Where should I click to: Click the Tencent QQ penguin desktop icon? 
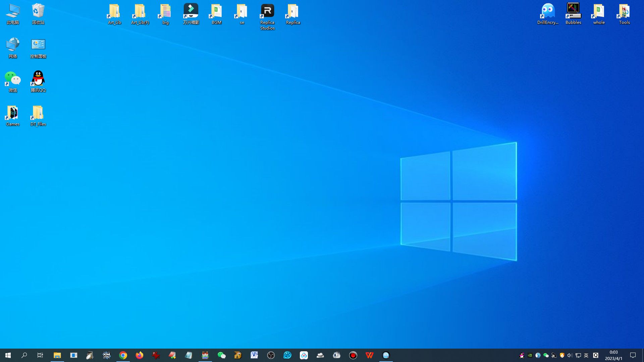pos(38,81)
